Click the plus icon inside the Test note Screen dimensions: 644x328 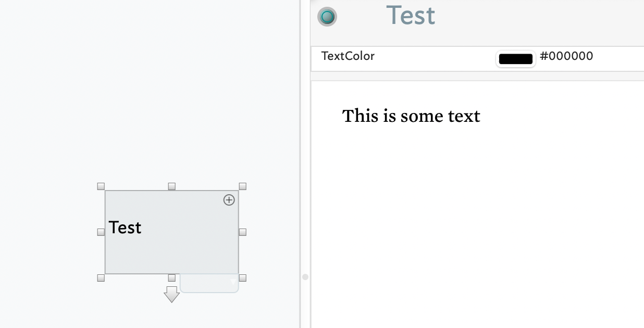click(x=229, y=200)
